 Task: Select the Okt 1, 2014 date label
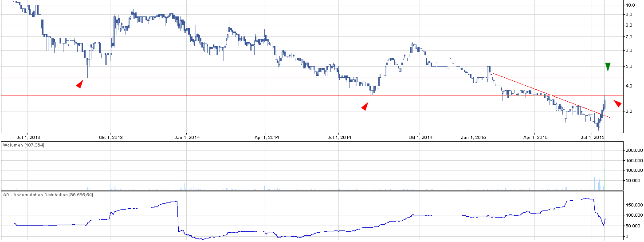tap(420, 137)
